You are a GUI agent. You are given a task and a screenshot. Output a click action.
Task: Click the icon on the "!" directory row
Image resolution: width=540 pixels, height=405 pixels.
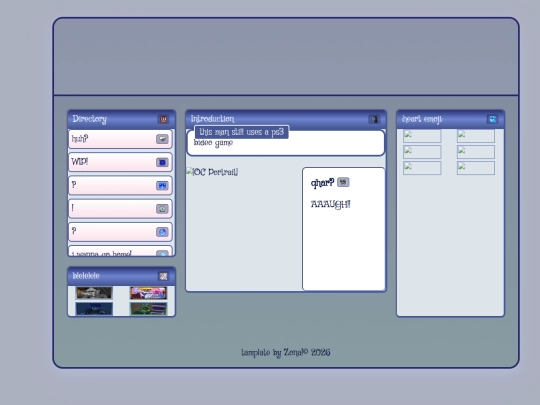pyautogui.click(x=162, y=209)
